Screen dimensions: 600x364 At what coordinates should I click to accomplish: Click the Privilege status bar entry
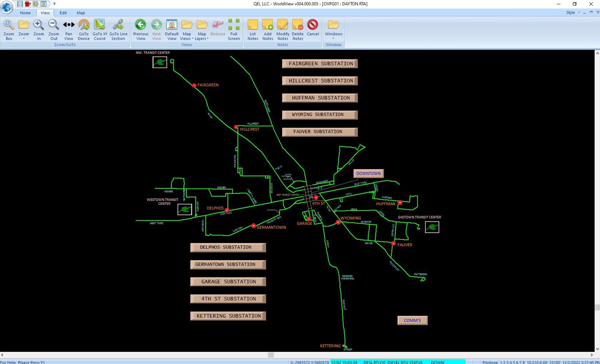(490, 362)
